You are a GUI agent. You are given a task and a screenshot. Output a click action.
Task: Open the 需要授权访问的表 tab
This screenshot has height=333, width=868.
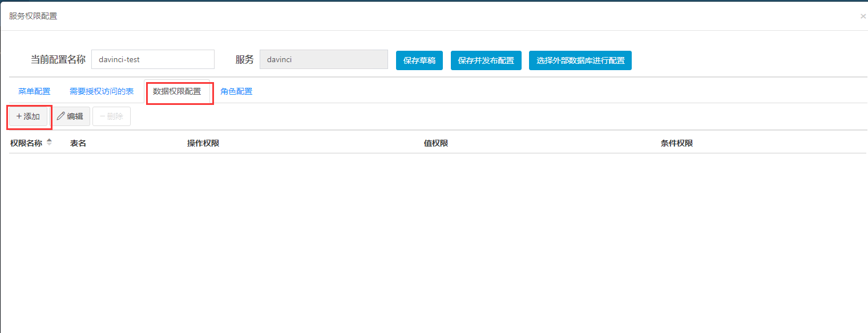pyautogui.click(x=102, y=91)
